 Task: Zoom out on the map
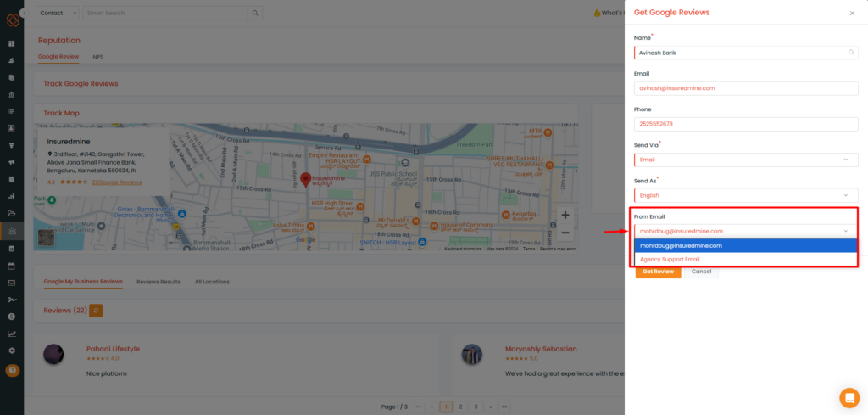[565, 233]
